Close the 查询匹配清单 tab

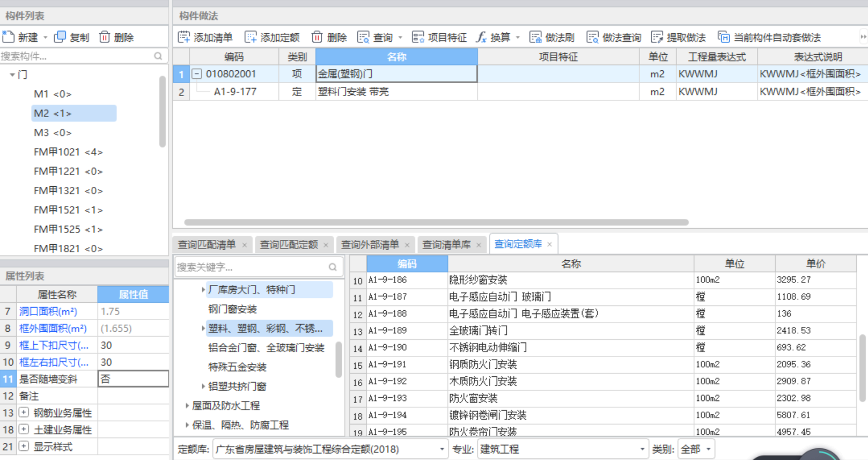tap(245, 245)
